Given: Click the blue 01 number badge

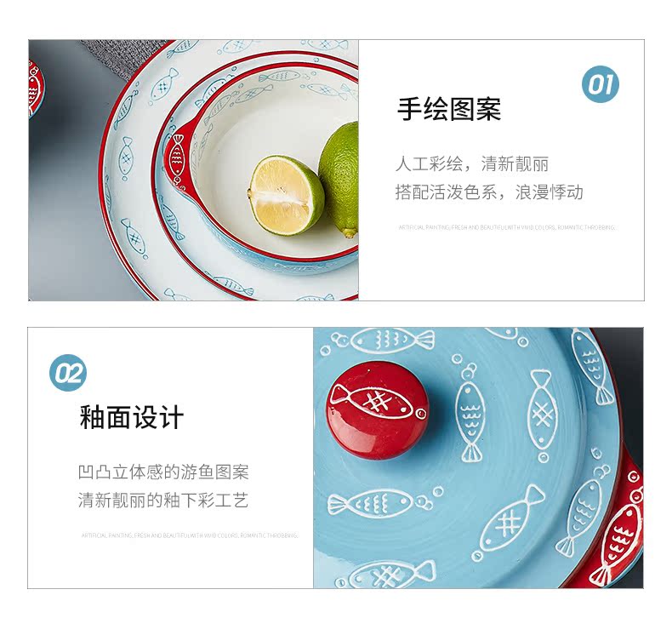Looking at the screenshot, I should [x=600, y=84].
